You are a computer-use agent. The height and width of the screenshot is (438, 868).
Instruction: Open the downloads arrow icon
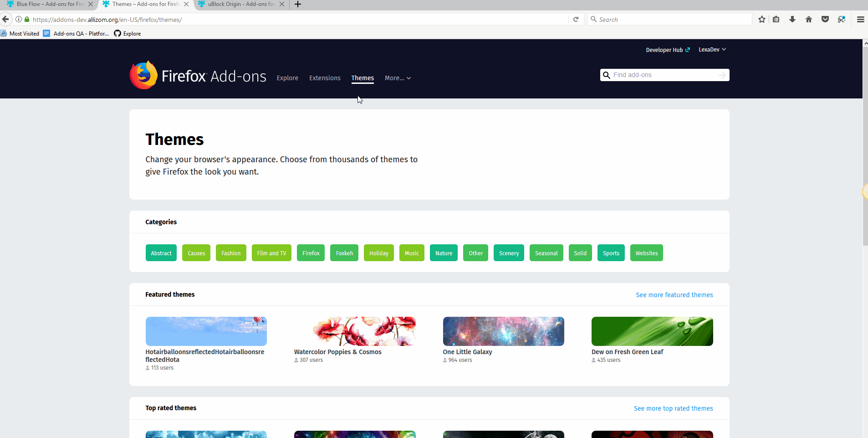(x=792, y=19)
